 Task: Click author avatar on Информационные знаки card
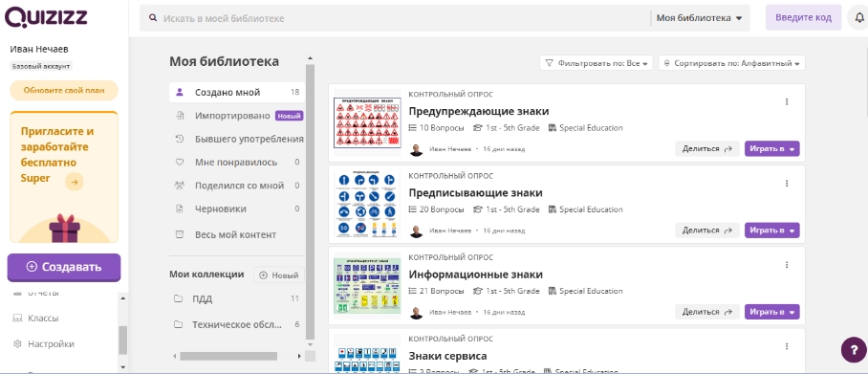(x=416, y=313)
